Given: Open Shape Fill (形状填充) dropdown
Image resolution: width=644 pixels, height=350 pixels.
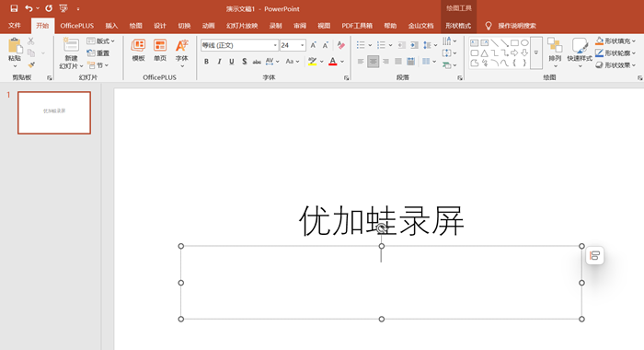Looking at the screenshot, I should (615, 41).
